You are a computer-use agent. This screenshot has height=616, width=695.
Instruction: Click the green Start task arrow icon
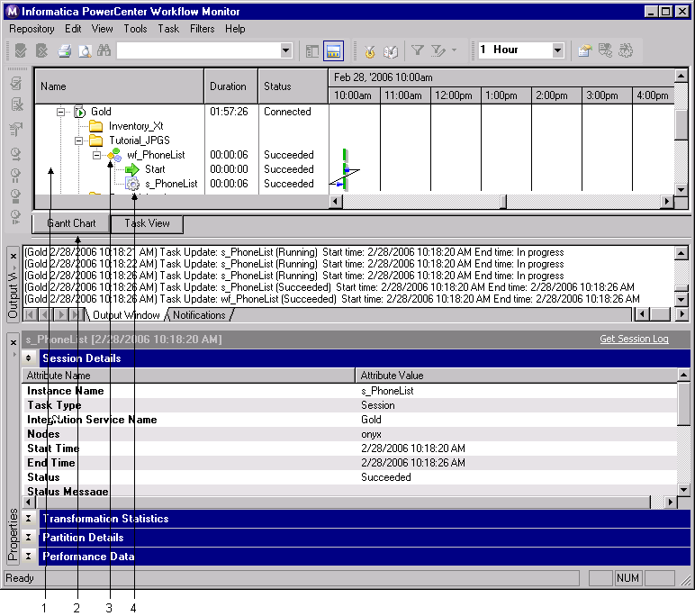point(132,169)
